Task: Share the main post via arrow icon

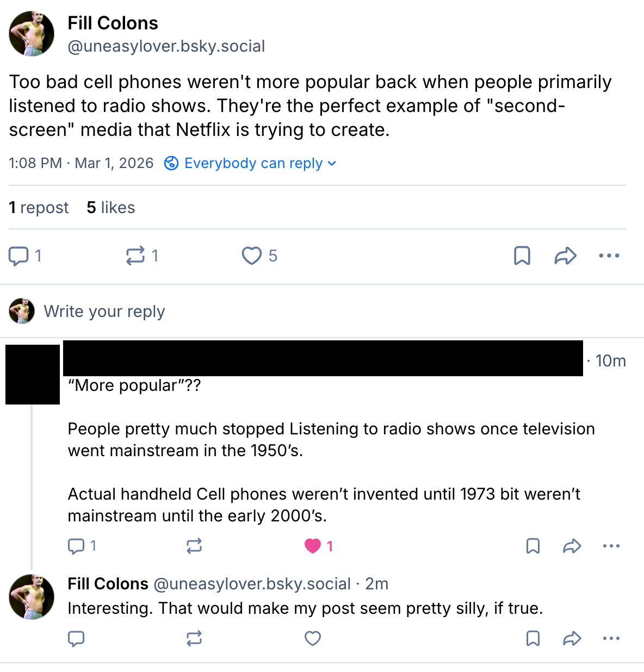Action: click(x=565, y=256)
